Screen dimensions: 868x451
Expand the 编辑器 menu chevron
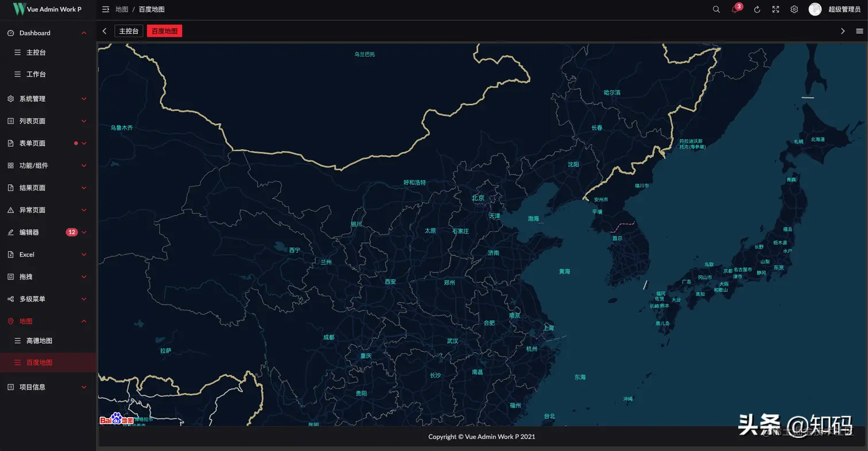coord(84,232)
